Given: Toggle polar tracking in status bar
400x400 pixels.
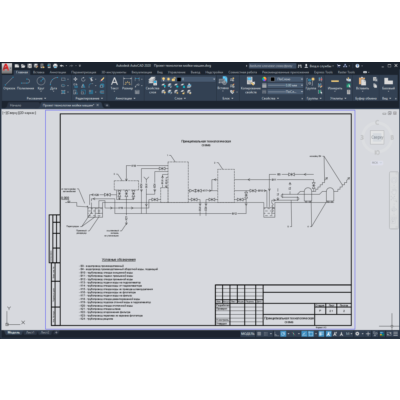Looking at the screenshot, I should coord(283,333).
